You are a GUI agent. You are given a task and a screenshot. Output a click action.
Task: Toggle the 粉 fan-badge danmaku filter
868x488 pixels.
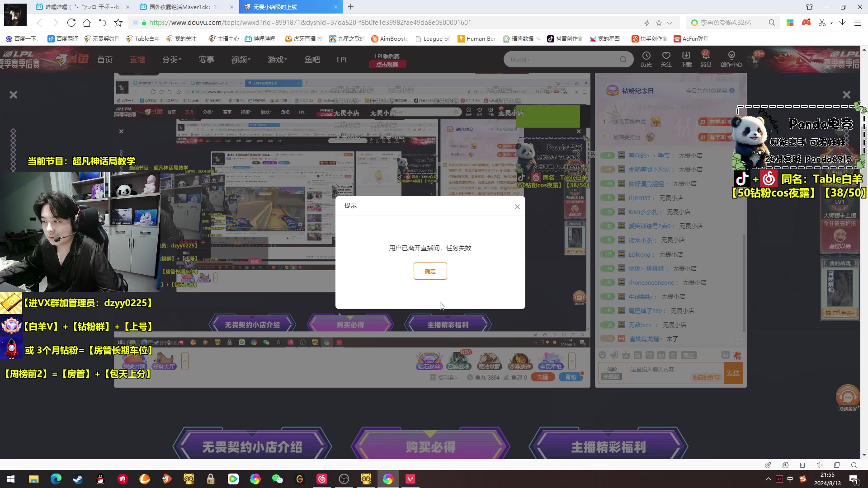[637, 355]
